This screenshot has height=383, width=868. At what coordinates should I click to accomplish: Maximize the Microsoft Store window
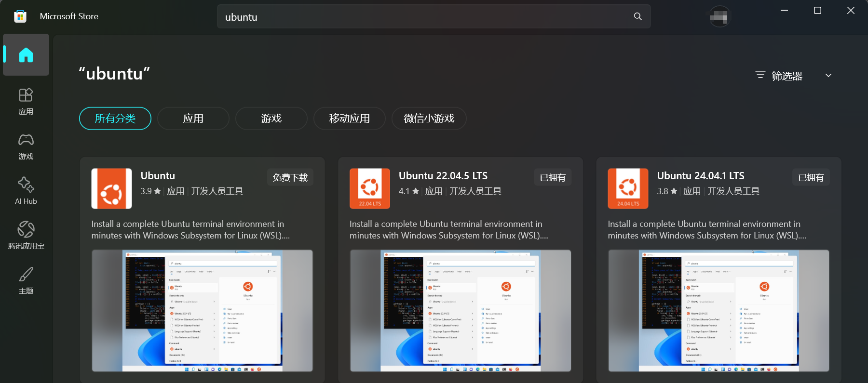click(x=817, y=10)
